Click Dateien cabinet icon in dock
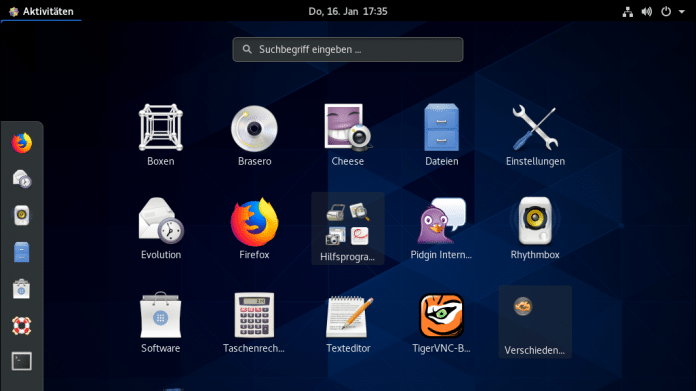The height and width of the screenshot is (391, 696). 22,252
